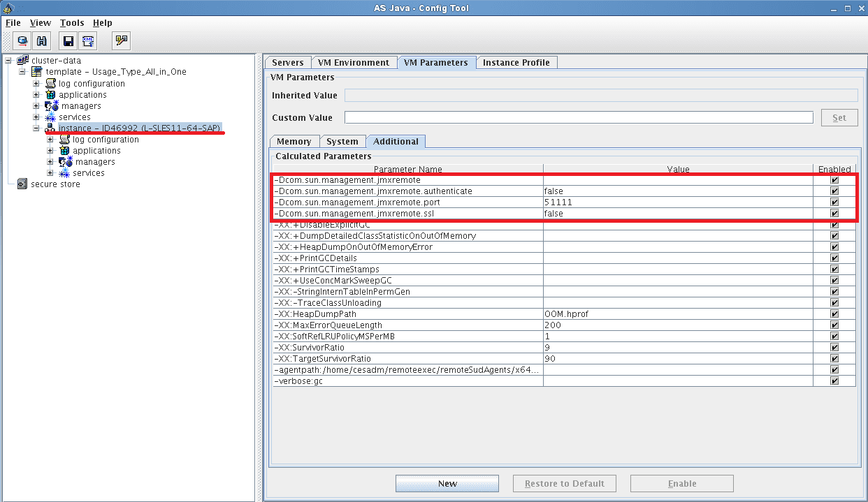Image resolution: width=868 pixels, height=502 pixels.
Task: Expand managers under template
Action: (36, 105)
